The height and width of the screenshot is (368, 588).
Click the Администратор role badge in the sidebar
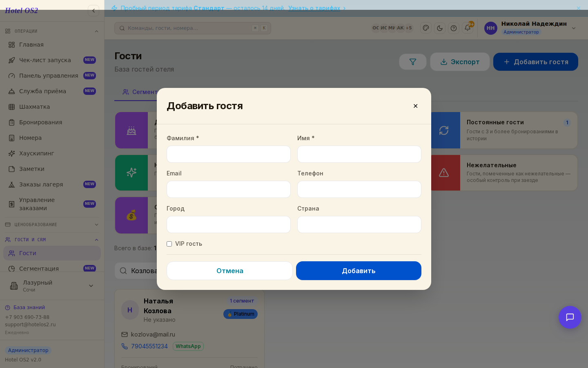(x=28, y=350)
